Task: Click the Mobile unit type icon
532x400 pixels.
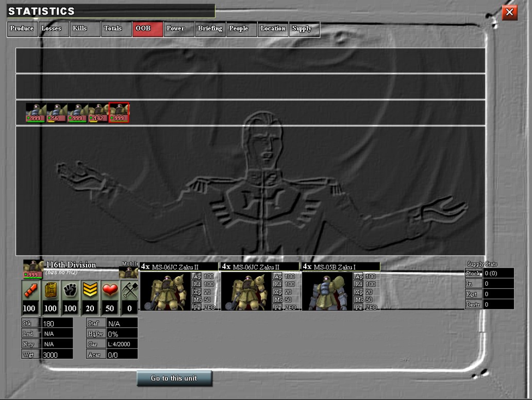Action: pos(128,273)
